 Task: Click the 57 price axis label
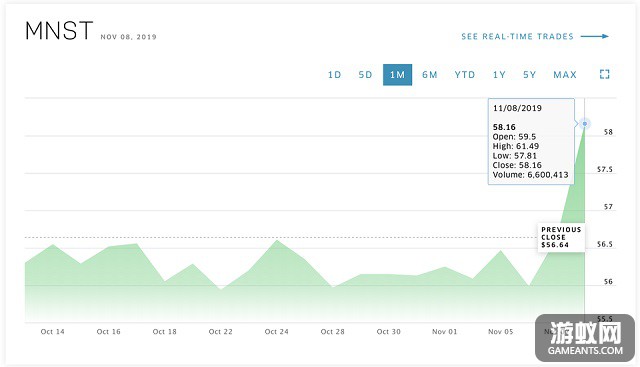(608, 207)
